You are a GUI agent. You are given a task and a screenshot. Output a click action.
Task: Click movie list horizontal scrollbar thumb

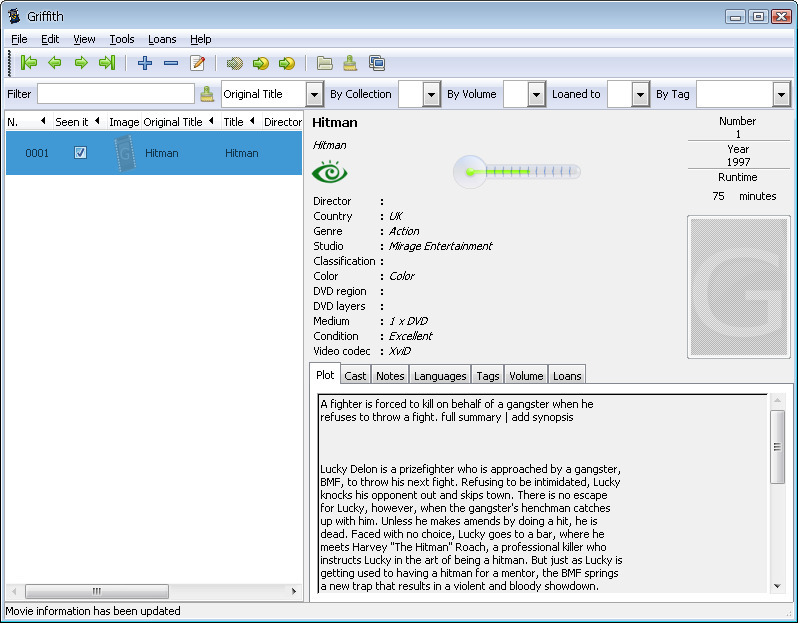pos(97,591)
